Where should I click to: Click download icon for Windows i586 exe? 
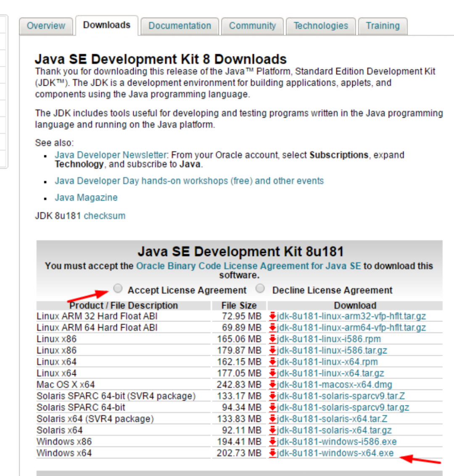click(x=272, y=442)
